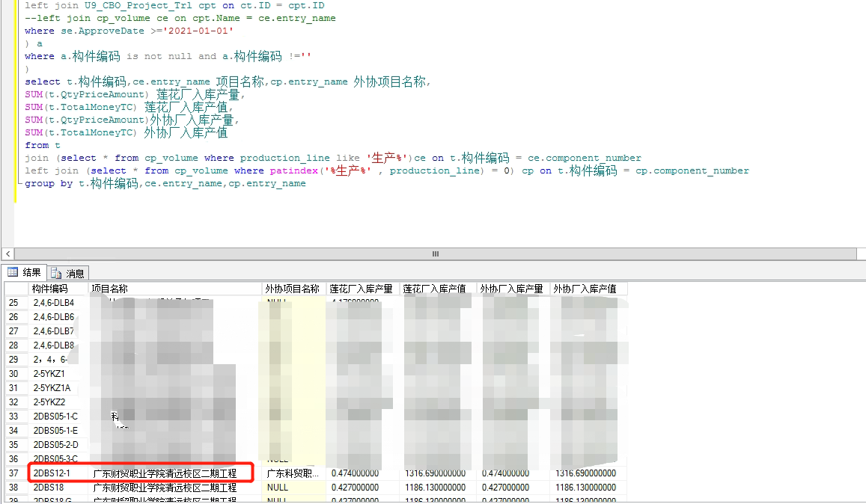The height and width of the screenshot is (504, 866).
Task: Switch to the 消息 messages tab
Action: click(67, 273)
